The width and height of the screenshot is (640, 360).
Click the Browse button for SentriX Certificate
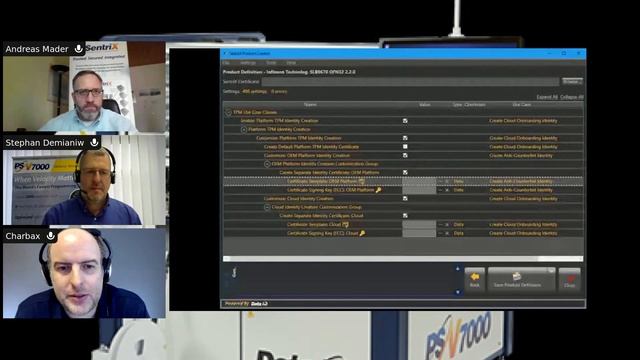tap(572, 81)
